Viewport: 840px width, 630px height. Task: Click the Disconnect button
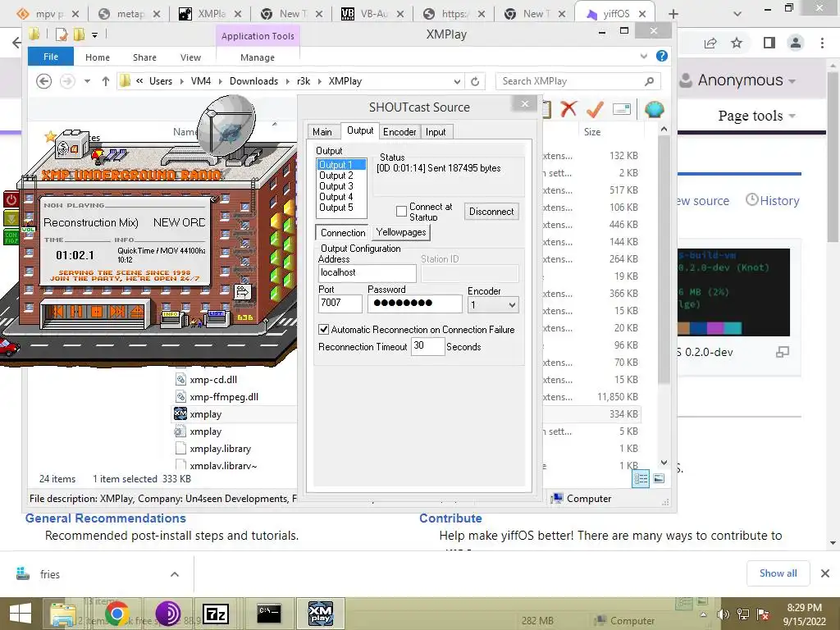pyautogui.click(x=491, y=211)
